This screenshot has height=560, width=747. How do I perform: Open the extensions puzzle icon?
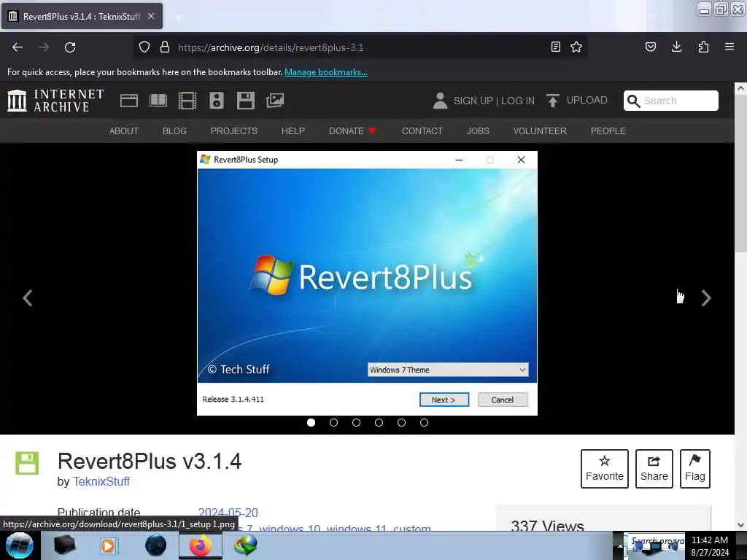pyautogui.click(x=703, y=47)
